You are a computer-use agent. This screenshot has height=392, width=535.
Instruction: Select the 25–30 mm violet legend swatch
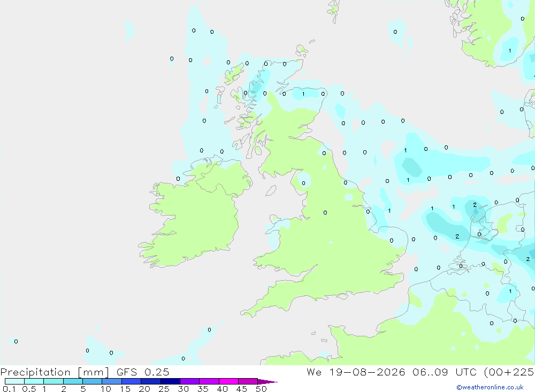click(170, 381)
